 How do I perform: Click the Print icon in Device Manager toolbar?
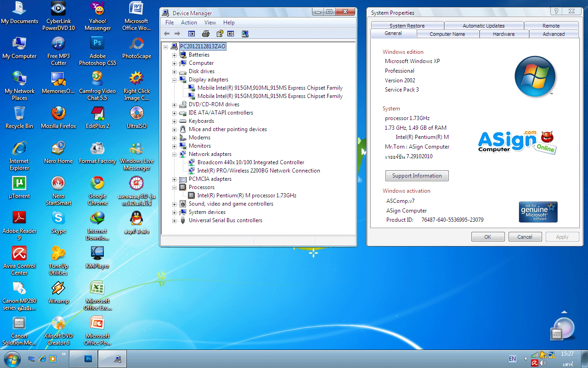(x=206, y=34)
